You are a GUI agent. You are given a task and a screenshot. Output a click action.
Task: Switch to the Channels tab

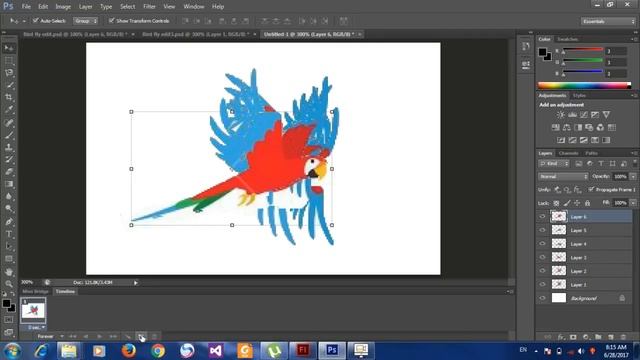(569, 153)
